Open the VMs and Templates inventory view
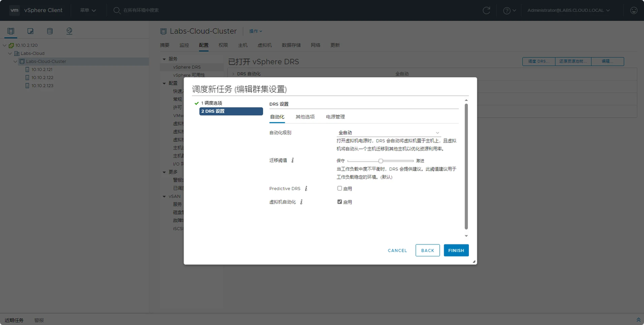Screen dimensions: 644x325 click(x=30, y=31)
